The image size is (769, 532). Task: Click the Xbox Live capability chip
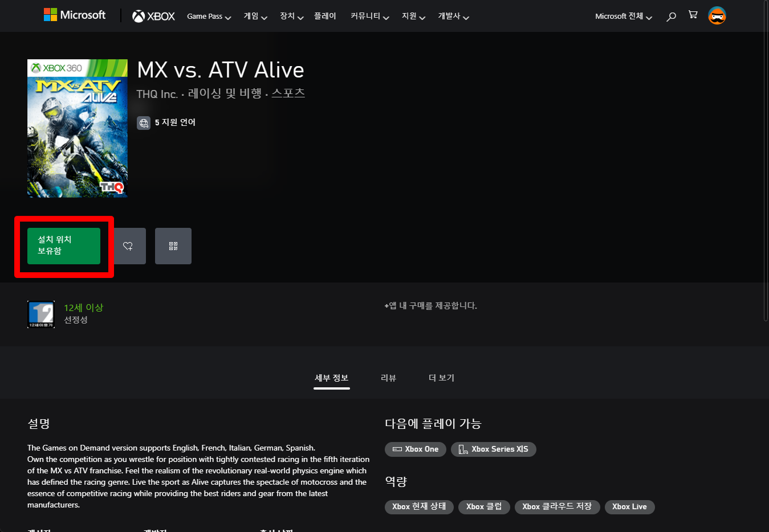629,507
